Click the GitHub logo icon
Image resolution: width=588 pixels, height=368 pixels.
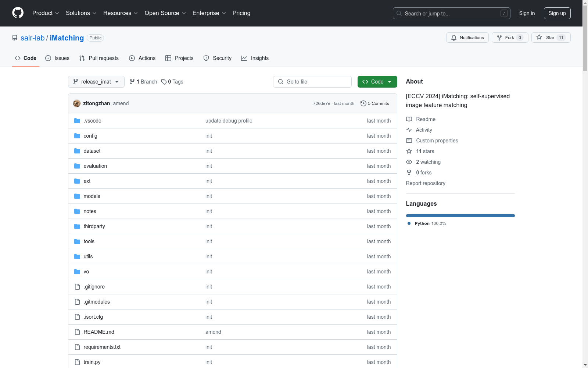point(18,13)
